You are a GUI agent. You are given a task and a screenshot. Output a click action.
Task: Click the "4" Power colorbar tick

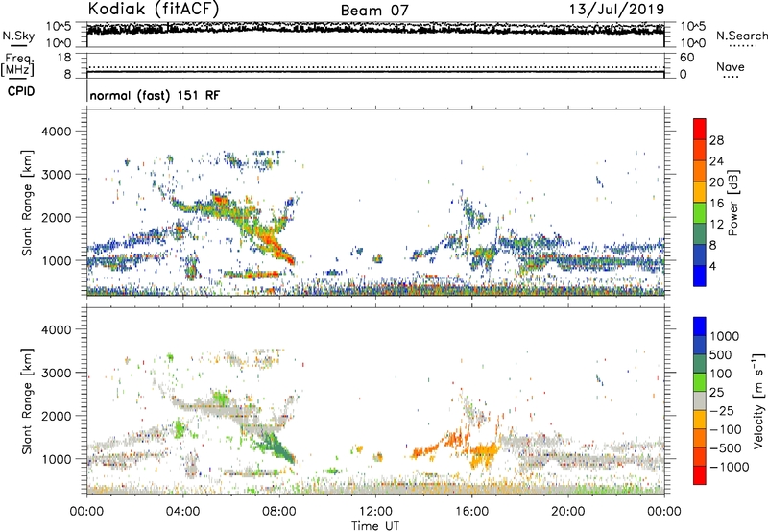(713, 267)
